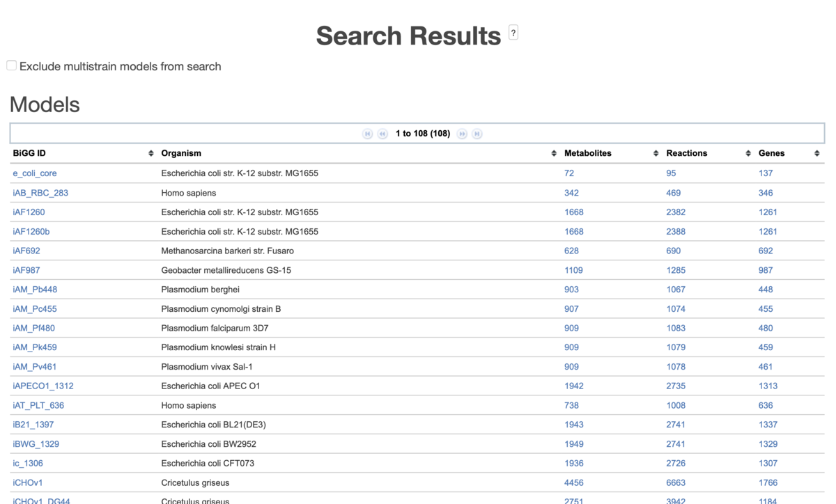This screenshot has height=504, width=836.
Task: Open the iAM_Pk459 model link
Action: point(35,347)
